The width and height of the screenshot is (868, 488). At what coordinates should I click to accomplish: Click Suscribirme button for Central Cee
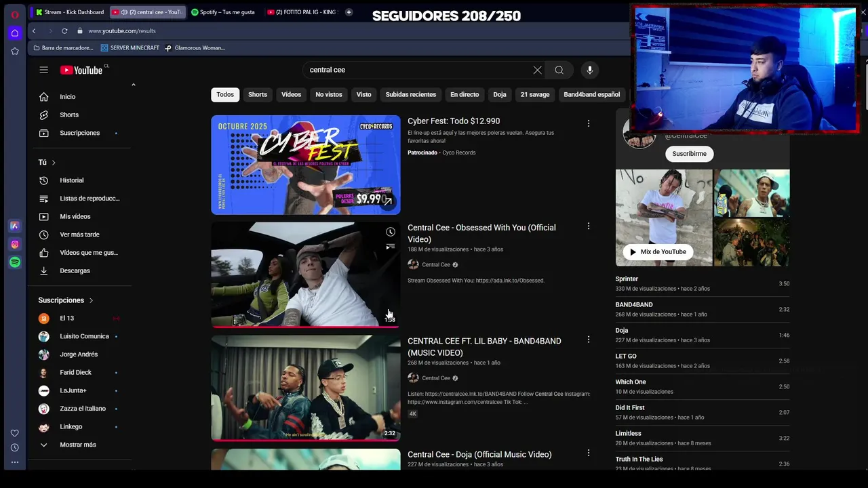click(689, 154)
